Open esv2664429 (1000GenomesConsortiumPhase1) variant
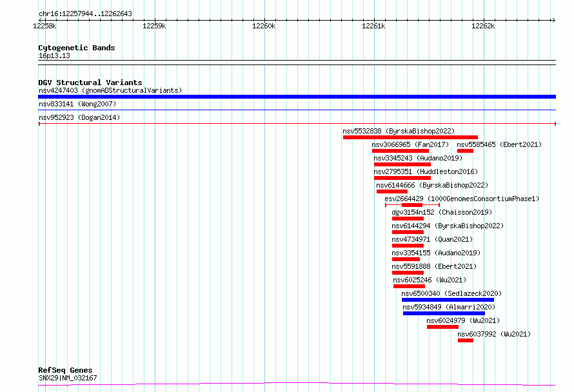 tap(462, 199)
